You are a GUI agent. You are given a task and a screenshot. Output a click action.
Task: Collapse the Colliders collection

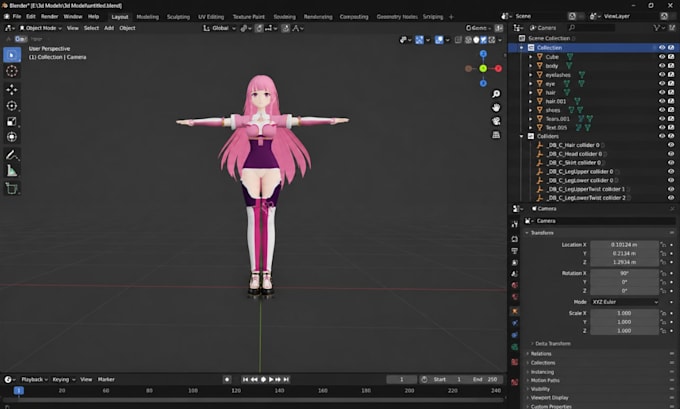coord(522,136)
